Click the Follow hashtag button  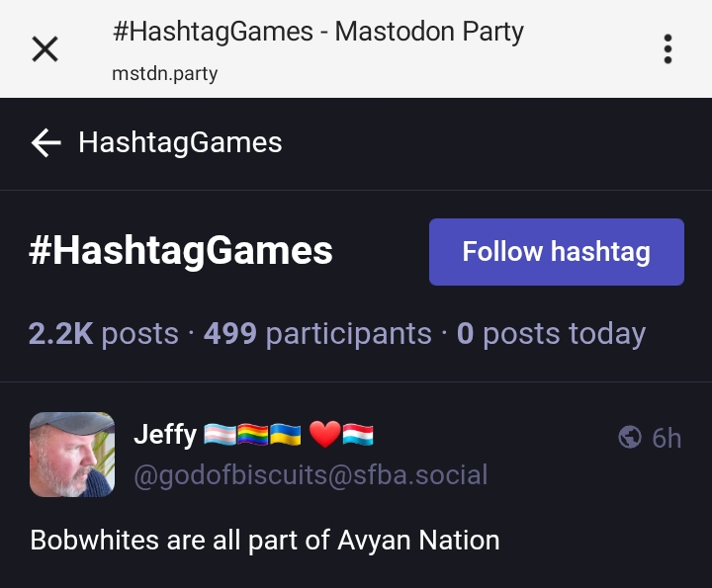click(x=556, y=252)
